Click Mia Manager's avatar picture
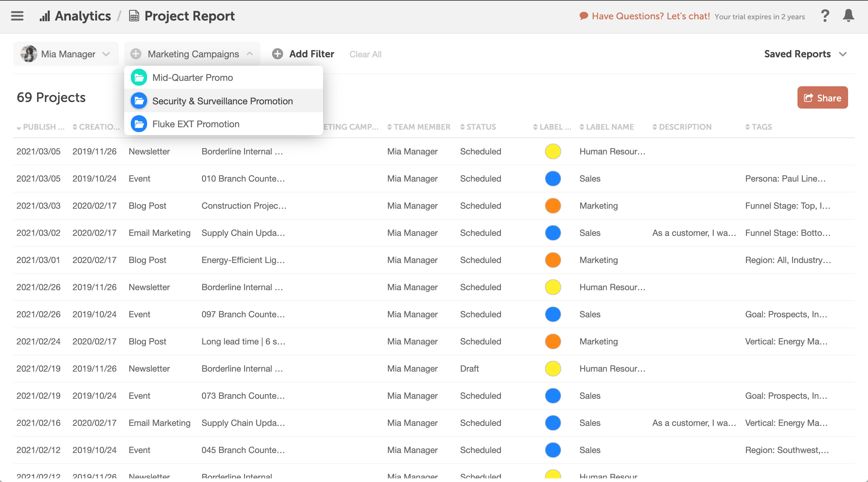The image size is (868, 482). (x=29, y=54)
